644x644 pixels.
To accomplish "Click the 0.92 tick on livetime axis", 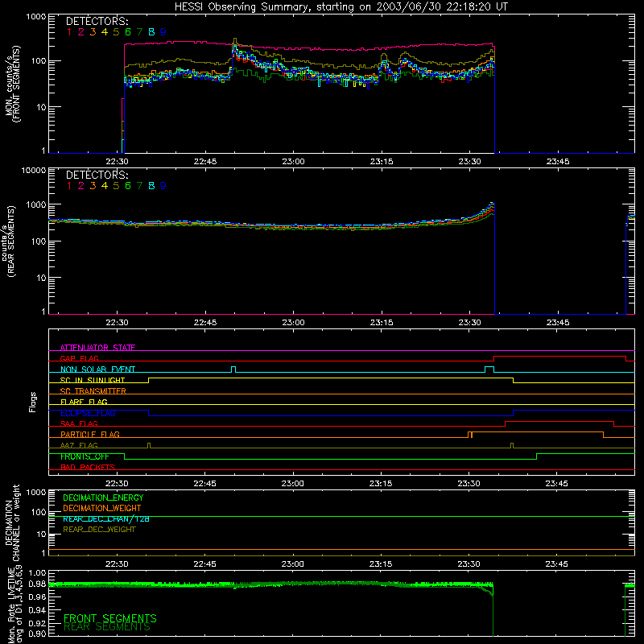I will (x=37, y=622).
